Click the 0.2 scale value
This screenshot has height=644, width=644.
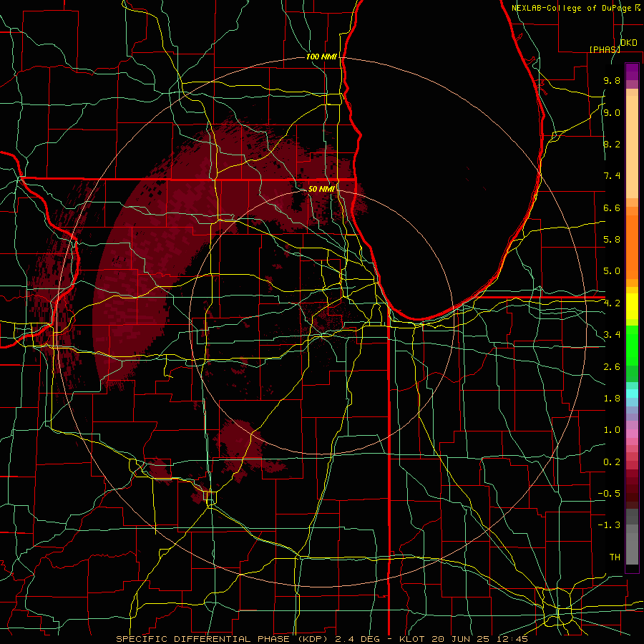(x=612, y=462)
